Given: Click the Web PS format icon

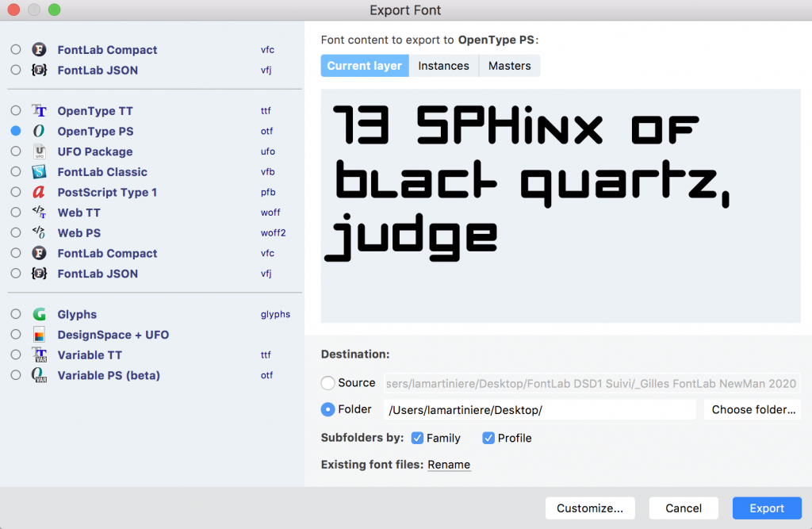Looking at the screenshot, I should 39,233.
